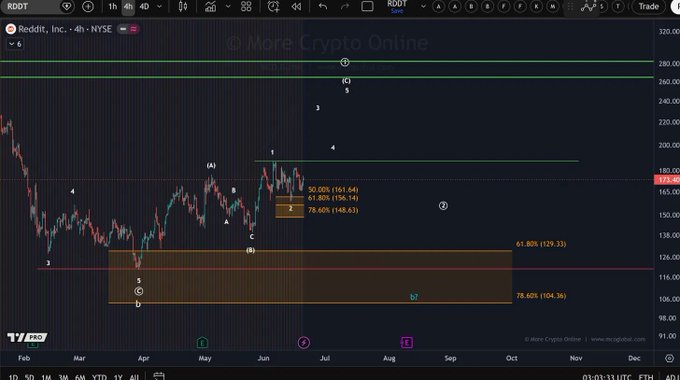This screenshot has height=380, width=680.
Task: Set date range to YTD
Action: [99, 377]
